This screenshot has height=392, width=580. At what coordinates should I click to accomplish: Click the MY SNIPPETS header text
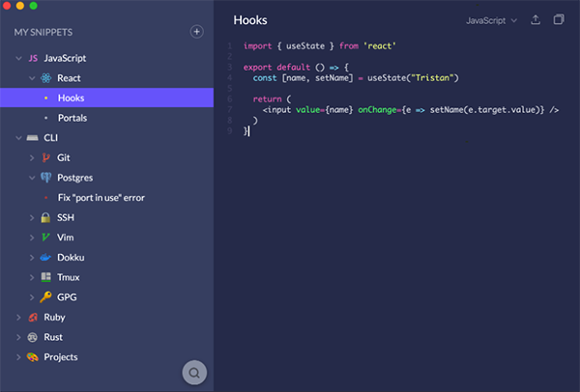point(43,32)
